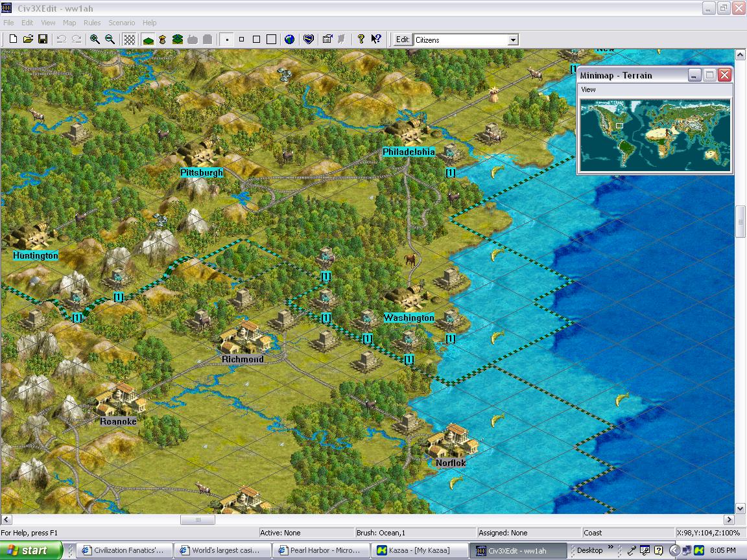
Task: Click the blue shield icon
Action: pyautogui.click(x=309, y=40)
